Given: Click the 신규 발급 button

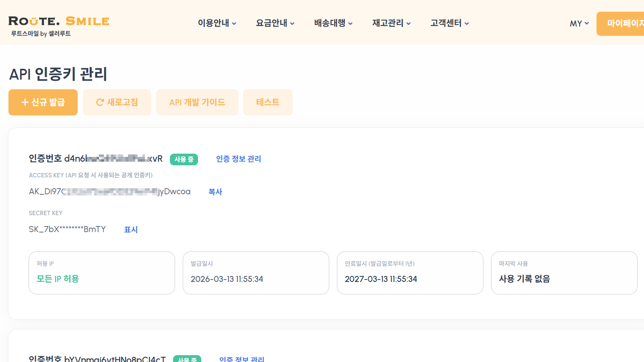Looking at the screenshot, I should (43, 102).
